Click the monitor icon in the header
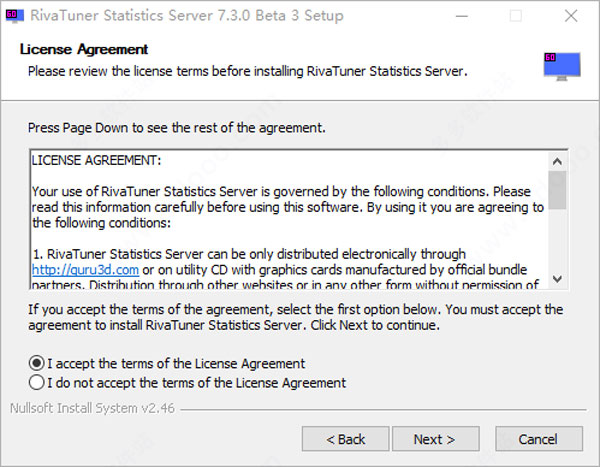This screenshot has height=467, width=600. pyautogui.click(x=561, y=63)
